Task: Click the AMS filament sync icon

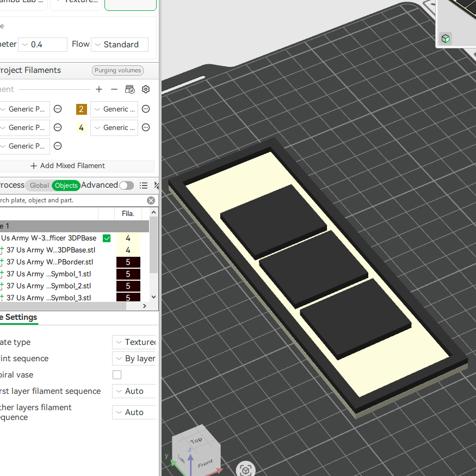Action: [130, 89]
